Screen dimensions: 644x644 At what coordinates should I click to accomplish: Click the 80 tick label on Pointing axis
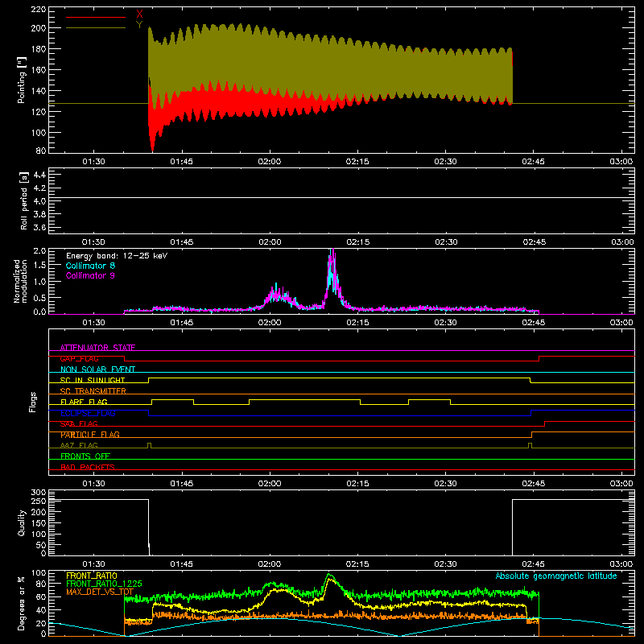[41, 151]
